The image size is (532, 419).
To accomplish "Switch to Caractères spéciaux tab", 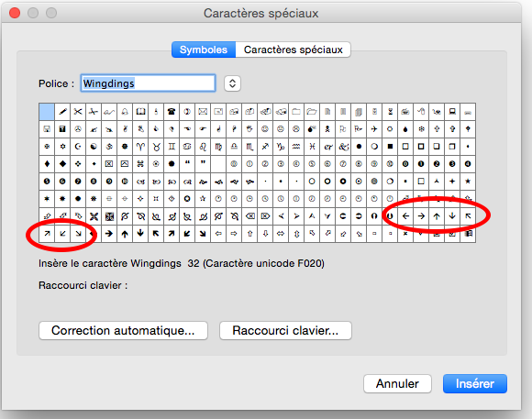I will pos(294,50).
